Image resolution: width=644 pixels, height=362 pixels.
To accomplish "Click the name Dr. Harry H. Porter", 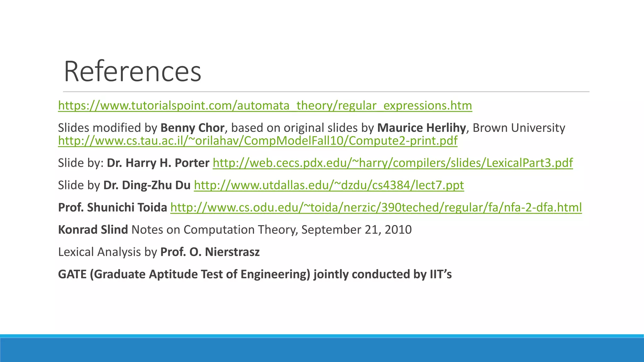I will (158, 163).
